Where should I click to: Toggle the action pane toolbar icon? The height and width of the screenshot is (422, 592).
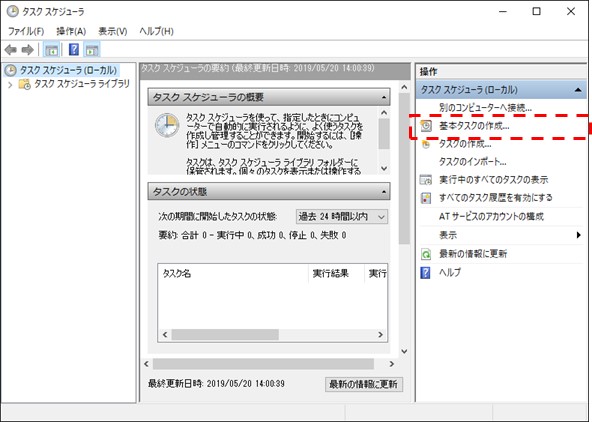[92, 49]
